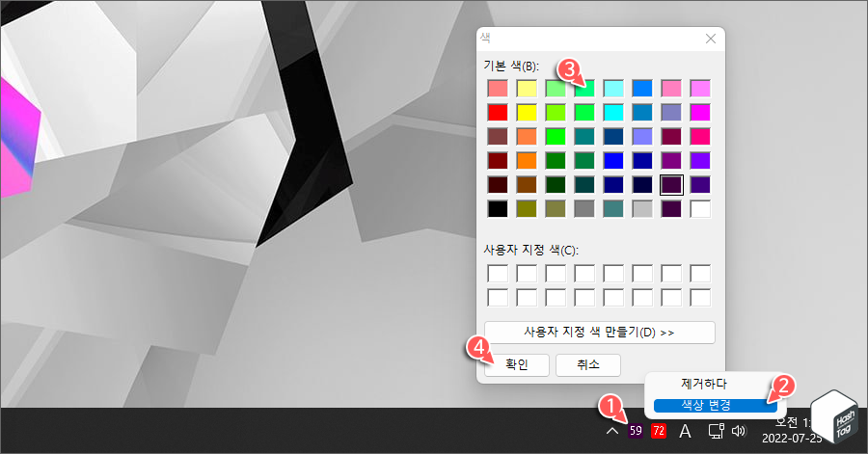Choose the bright violet purple swatch
Viewport: 868px width, 454px height.
click(700, 161)
